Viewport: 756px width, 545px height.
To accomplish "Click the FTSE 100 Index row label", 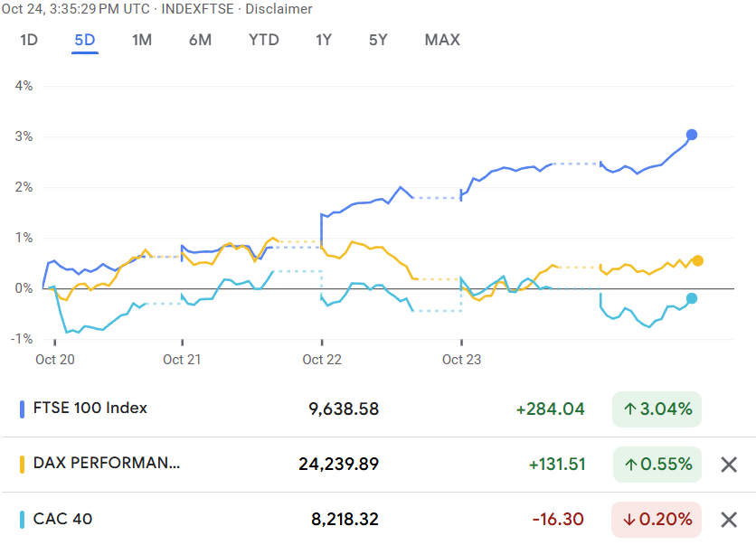I will click(x=90, y=408).
